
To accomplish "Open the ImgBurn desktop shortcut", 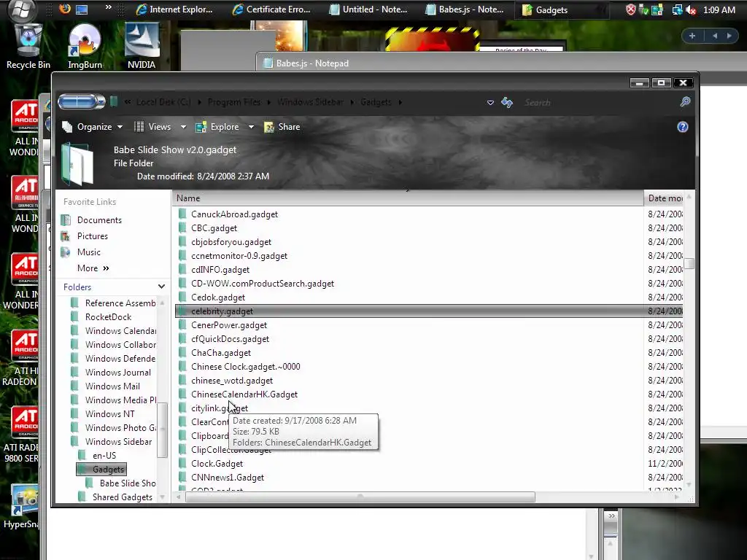I will 85,45.
